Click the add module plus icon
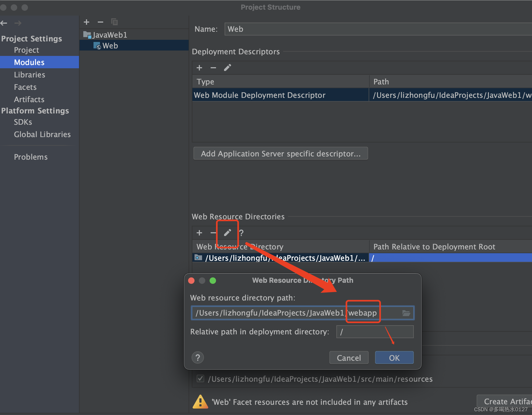 tap(87, 22)
